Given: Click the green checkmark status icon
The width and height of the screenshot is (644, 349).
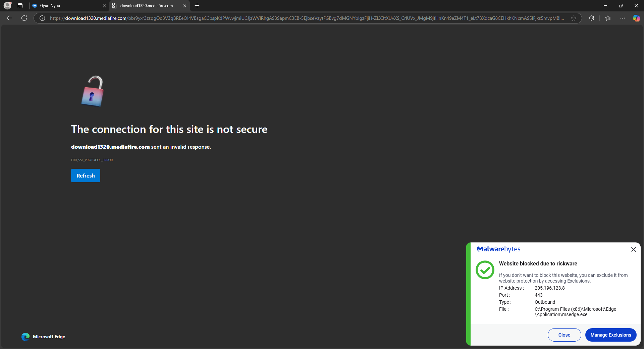Looking at the screenshot, I should (485, 270).
